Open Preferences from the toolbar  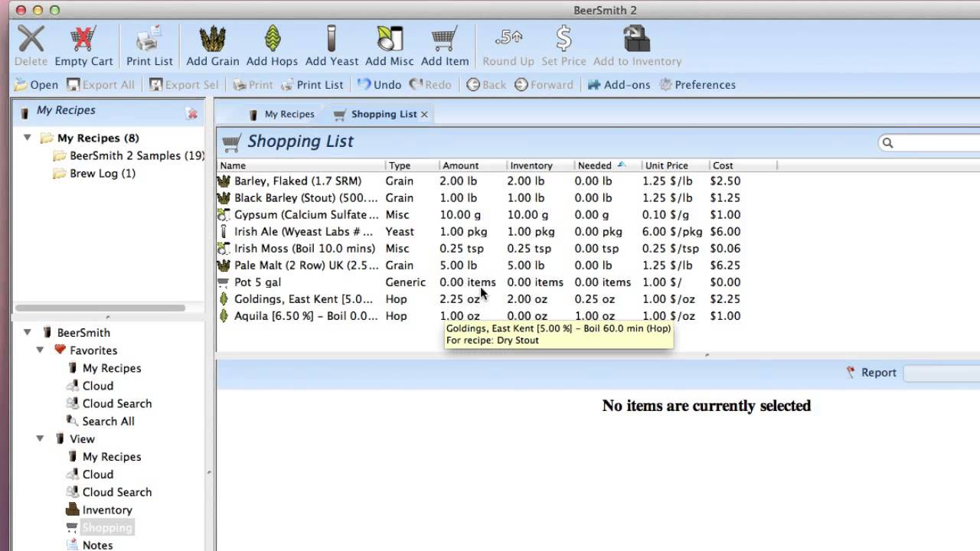(697, 85)
